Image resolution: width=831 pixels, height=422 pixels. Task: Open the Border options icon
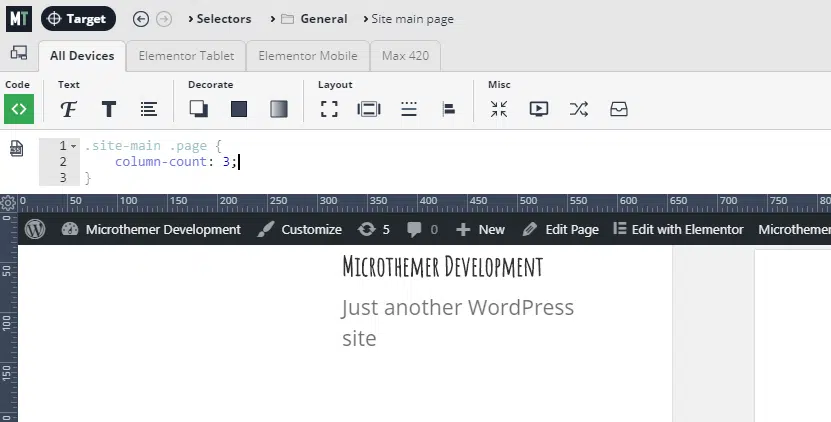coord(409,109)
